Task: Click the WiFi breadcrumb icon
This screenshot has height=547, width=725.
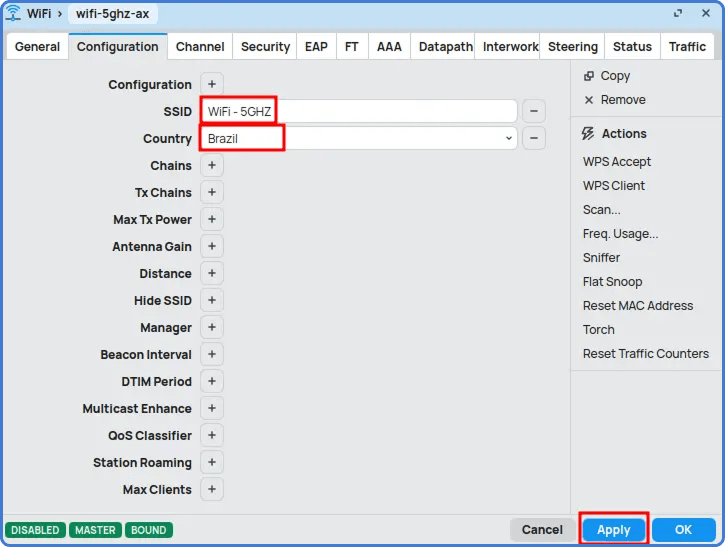Action: 13,13
